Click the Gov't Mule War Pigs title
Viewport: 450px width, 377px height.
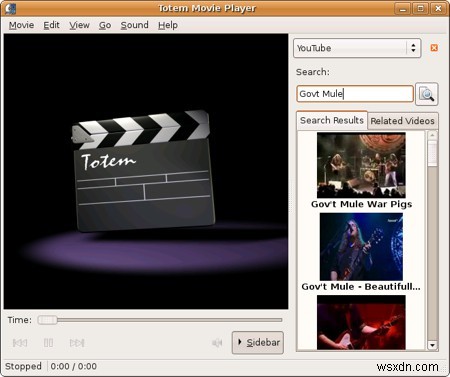pyautogui.click(x=361, y=204)
